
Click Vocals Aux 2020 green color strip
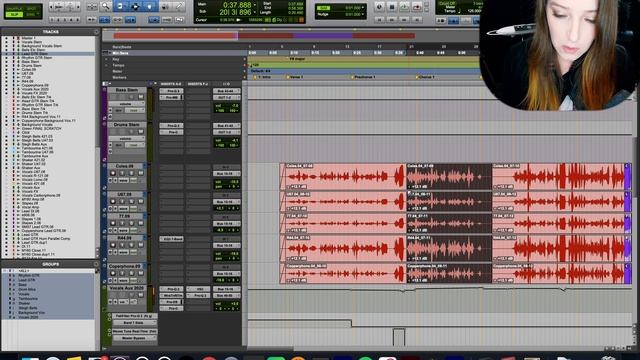pos(104,298)
